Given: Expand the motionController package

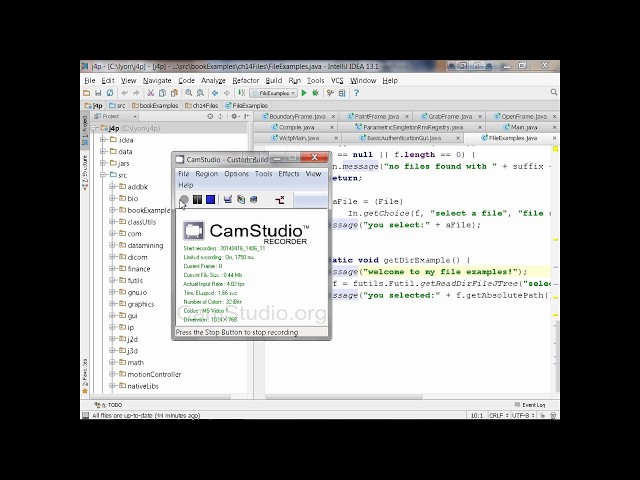Looking at the screenshot, I should (x=112, y=374).
